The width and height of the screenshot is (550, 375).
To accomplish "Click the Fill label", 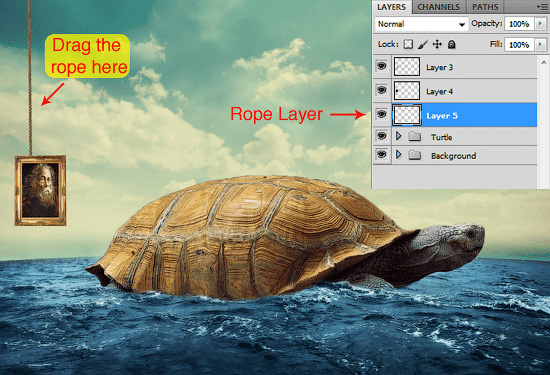I will pos(496,44).
